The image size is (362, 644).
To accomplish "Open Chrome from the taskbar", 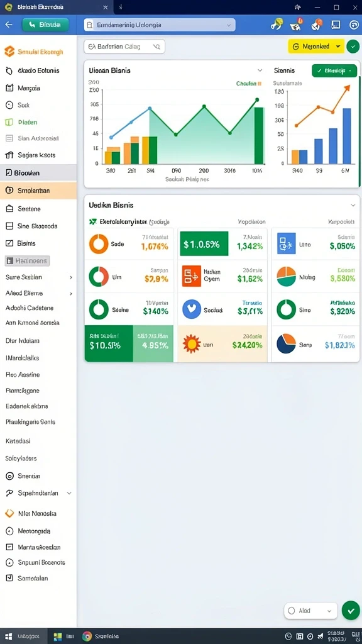I will pyautogui.click(x=87, y=636).
